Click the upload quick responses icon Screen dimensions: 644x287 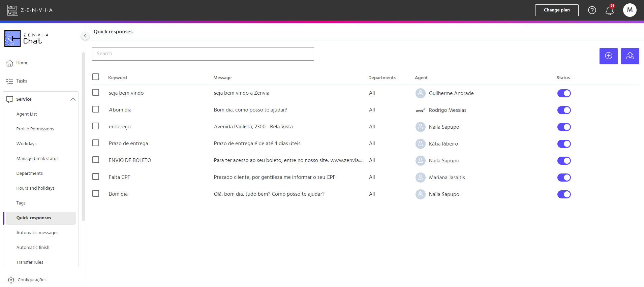[x=630, y=56]
